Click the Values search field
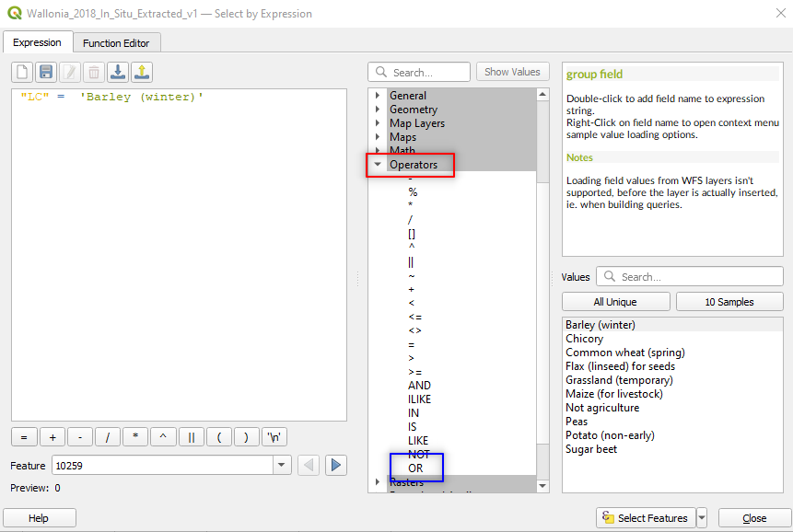The width and height of the screenshot is (793, 532). (x=690, y=276)
